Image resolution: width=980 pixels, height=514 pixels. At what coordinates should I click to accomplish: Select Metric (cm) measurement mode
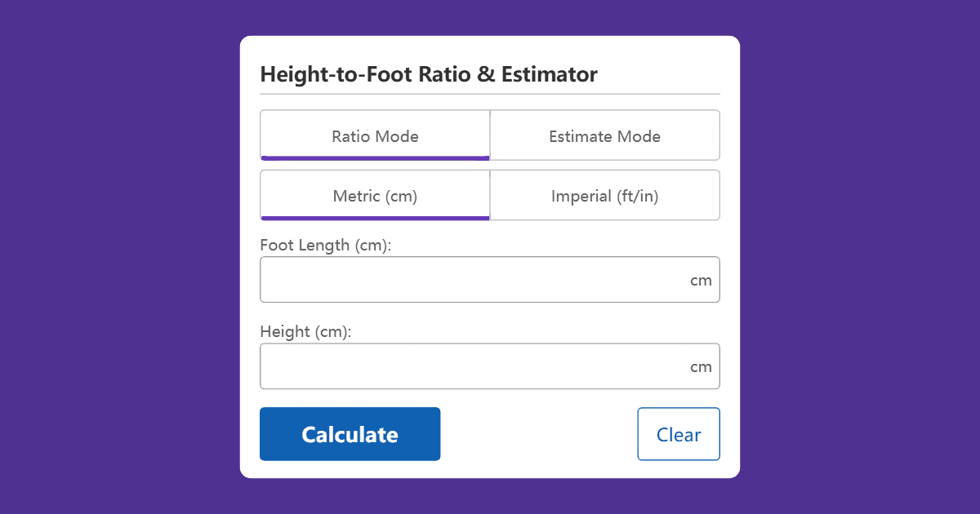click(374, 195)
